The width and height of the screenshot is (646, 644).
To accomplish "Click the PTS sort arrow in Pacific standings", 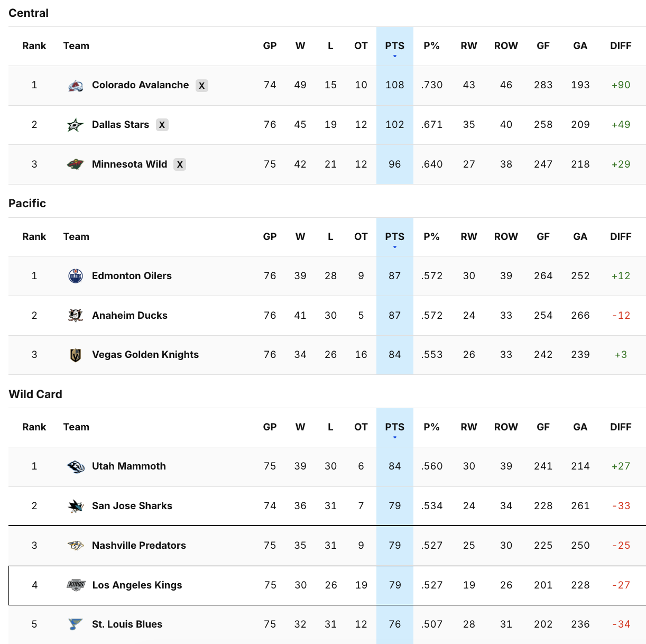I will click(x=394, y=245).
